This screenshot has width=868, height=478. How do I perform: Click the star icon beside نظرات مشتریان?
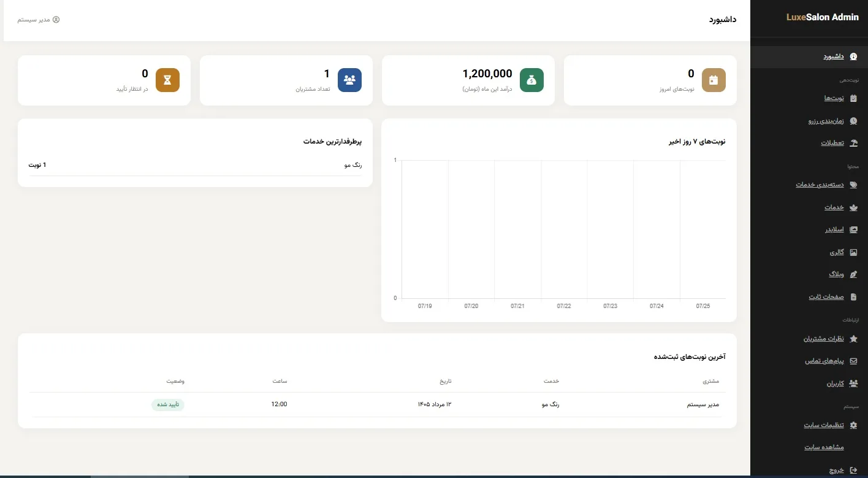pos(854,339)
